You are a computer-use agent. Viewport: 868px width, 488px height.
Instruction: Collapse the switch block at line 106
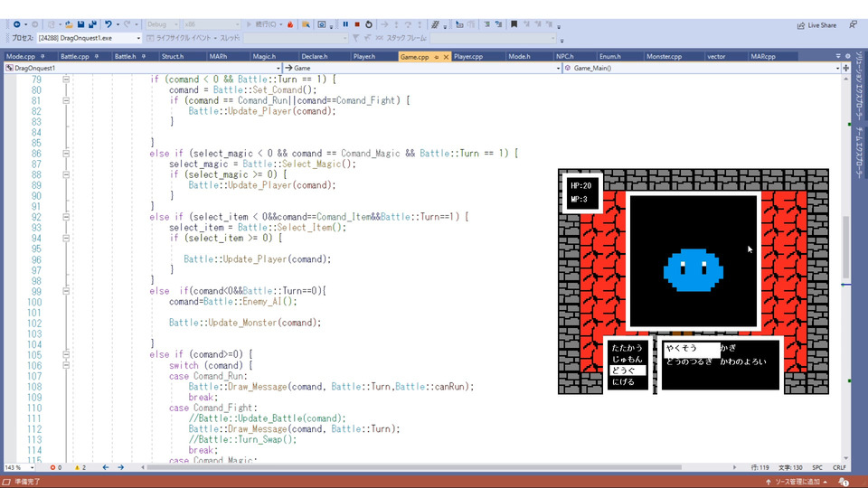[x=66, y=365]
